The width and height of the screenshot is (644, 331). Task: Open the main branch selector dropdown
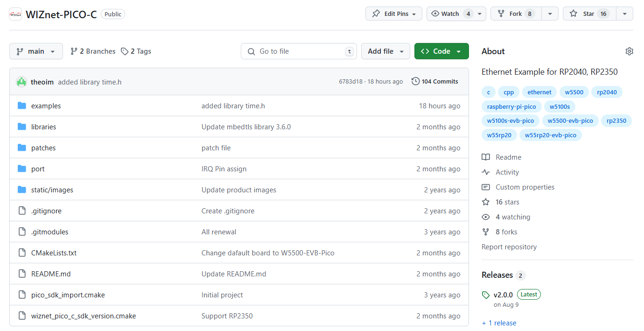[x=36, y=51]
